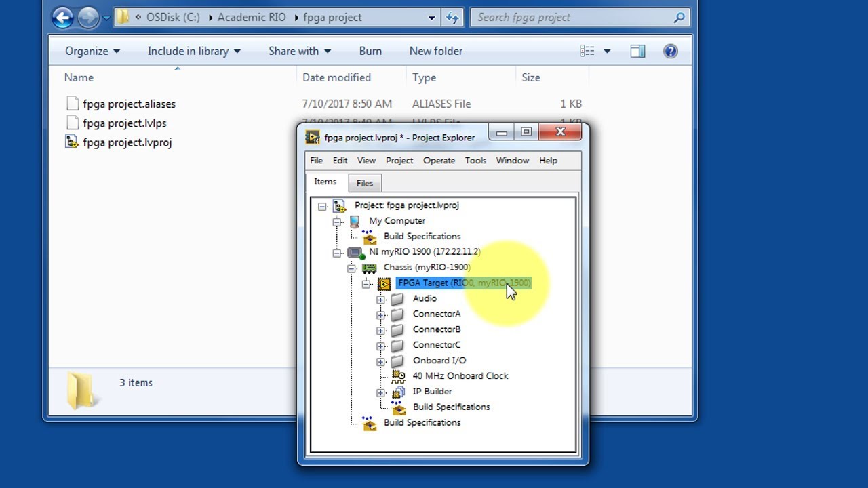Collapse the NI myRIO 1900 node
Image resolution: width=868 pixels, height=488 pixels.
coord(338,253)
